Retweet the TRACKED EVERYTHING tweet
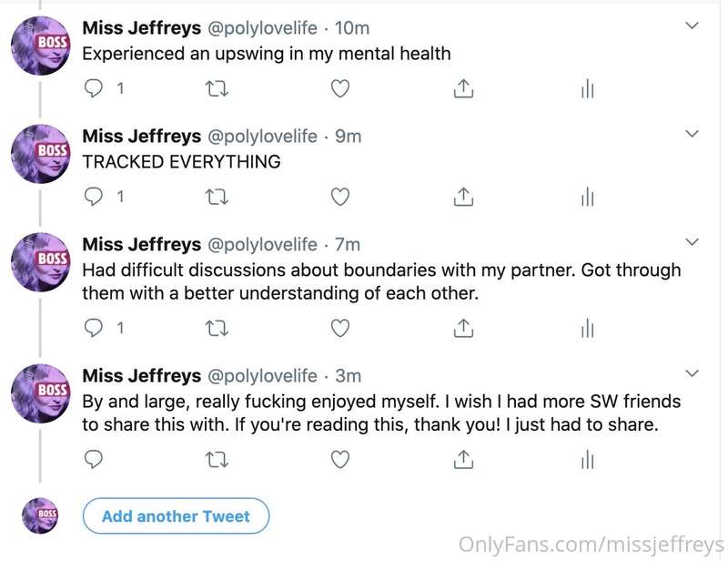The width and height of the screenshot is (728, 561). [217, 197]
